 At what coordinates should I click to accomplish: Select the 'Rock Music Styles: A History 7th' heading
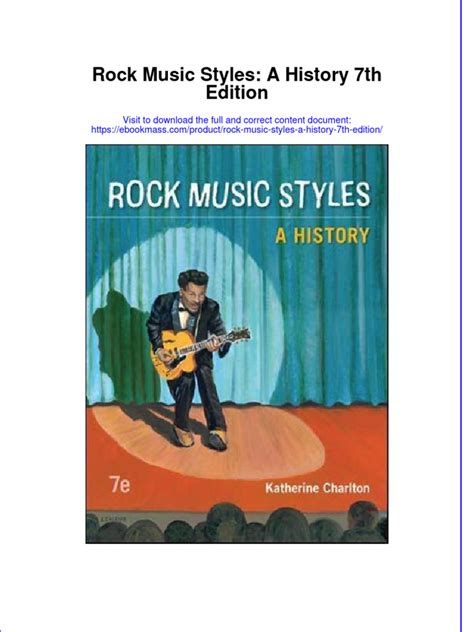point(237,75)
